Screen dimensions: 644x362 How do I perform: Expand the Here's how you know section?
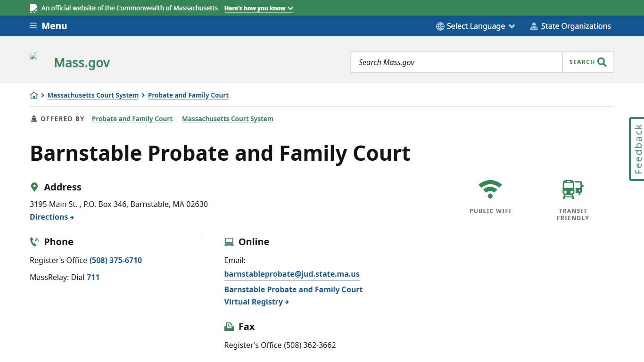pyautogui.click(x=258, y=8)
